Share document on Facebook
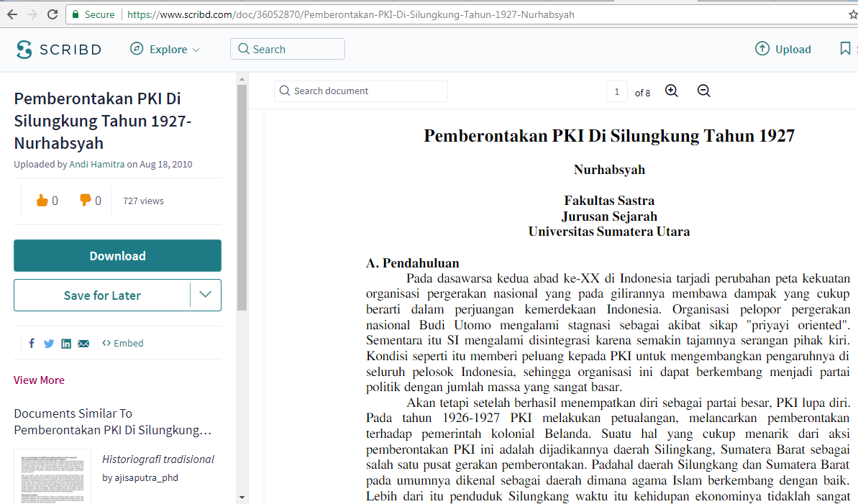858x504 pixels. point(32,344)
